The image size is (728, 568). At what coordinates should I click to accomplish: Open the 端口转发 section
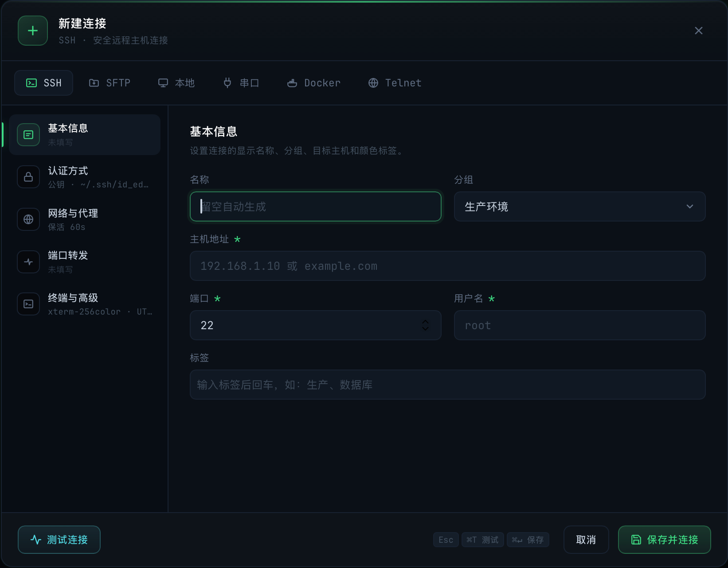(x=85, y=262)
